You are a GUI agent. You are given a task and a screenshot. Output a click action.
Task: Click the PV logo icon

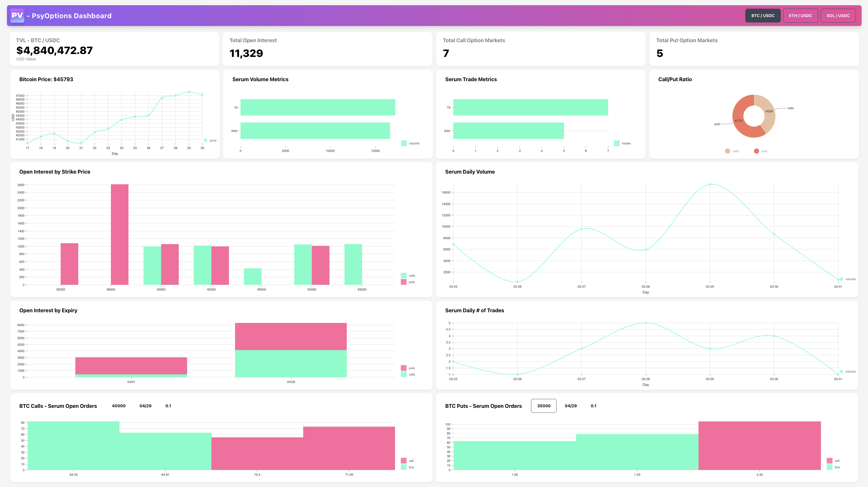pos(17,16)
